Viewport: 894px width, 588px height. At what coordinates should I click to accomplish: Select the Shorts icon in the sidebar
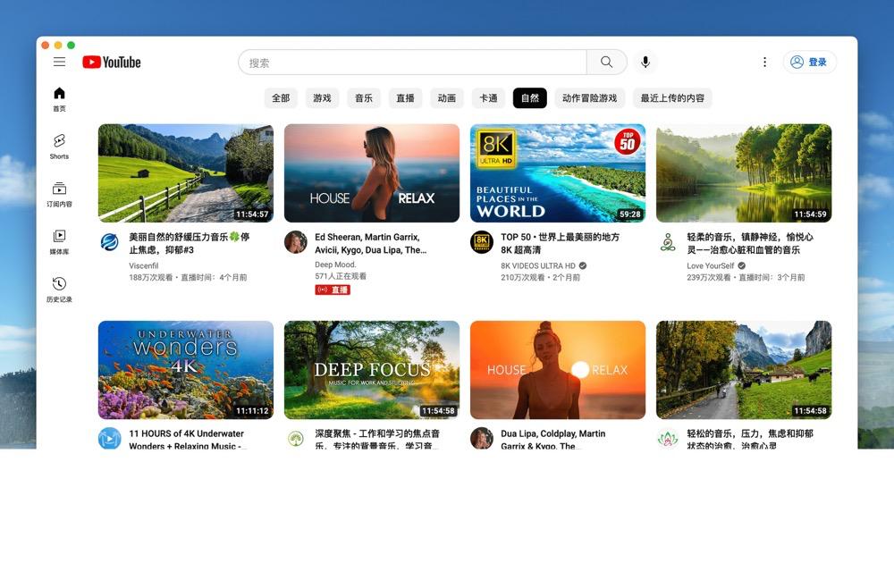59,146
